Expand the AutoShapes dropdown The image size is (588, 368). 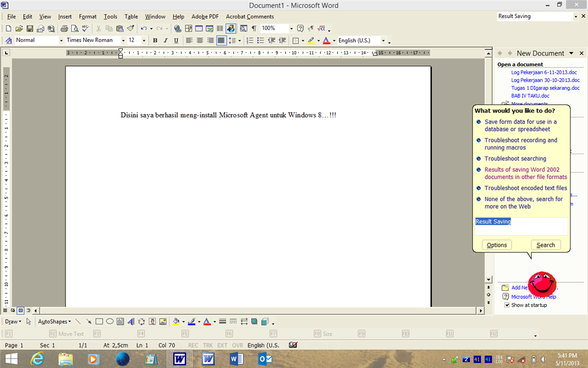pyautogui.click(x=55, y=321)
